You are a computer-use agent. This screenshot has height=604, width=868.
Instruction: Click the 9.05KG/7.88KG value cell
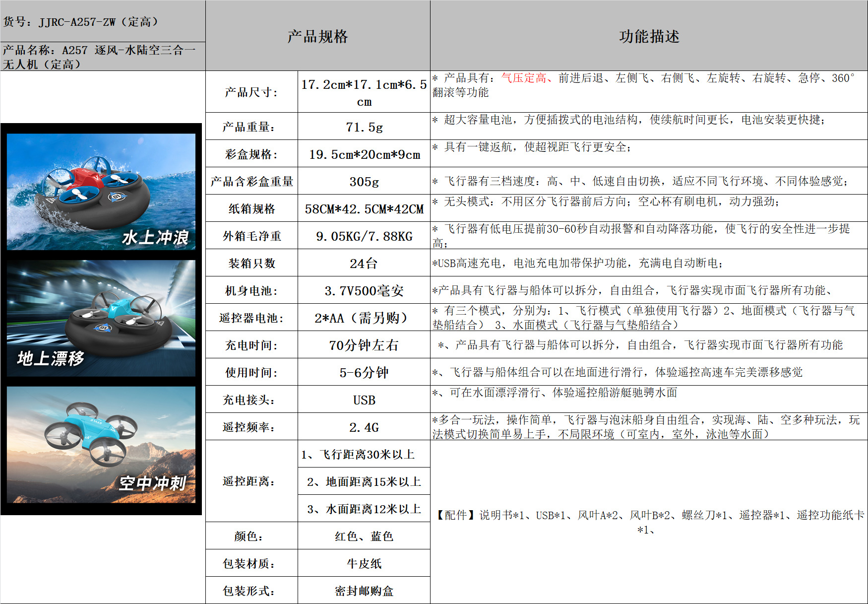pyautogui.click(x=364, y=236)
